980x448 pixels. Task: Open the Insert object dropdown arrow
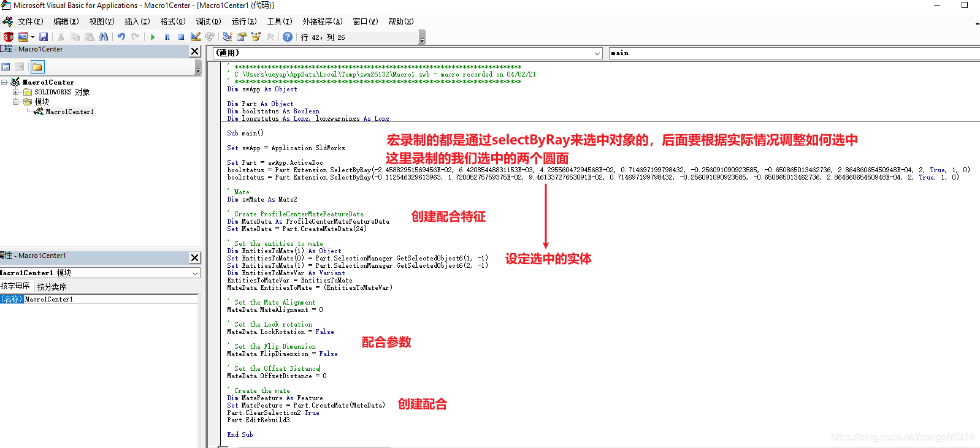coord(33,37)
